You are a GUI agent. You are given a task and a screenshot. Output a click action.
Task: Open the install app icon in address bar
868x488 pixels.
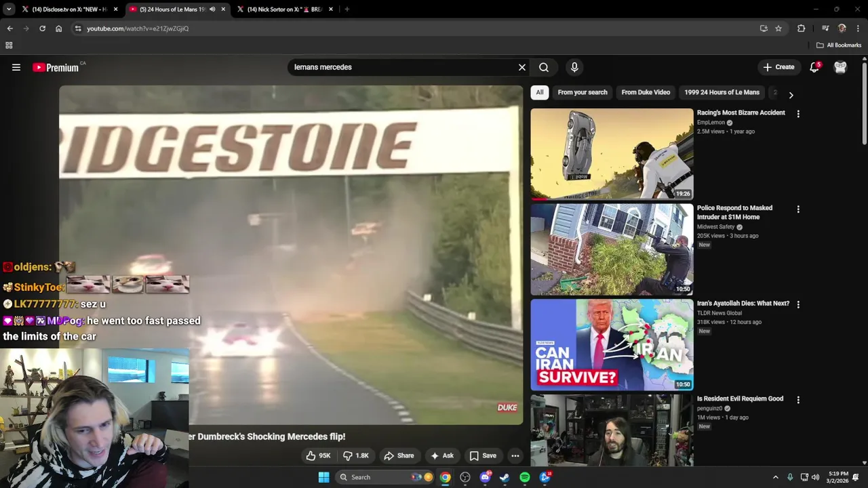(x=764, y=28)
